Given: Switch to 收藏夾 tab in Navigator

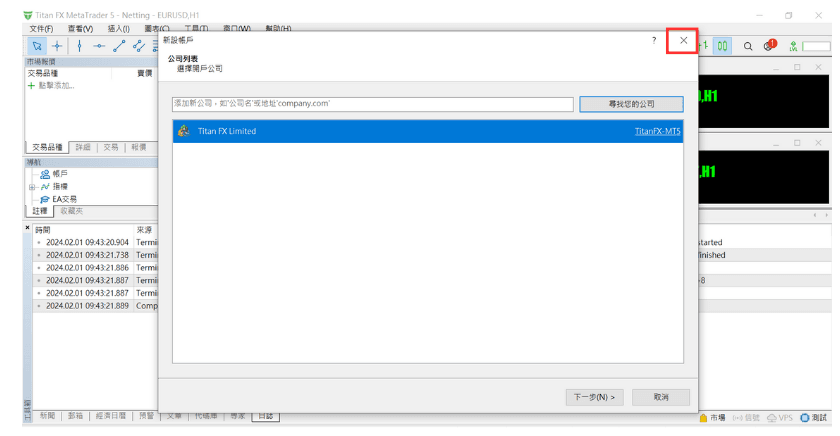Looking at the screenshot, I should 72,211.
